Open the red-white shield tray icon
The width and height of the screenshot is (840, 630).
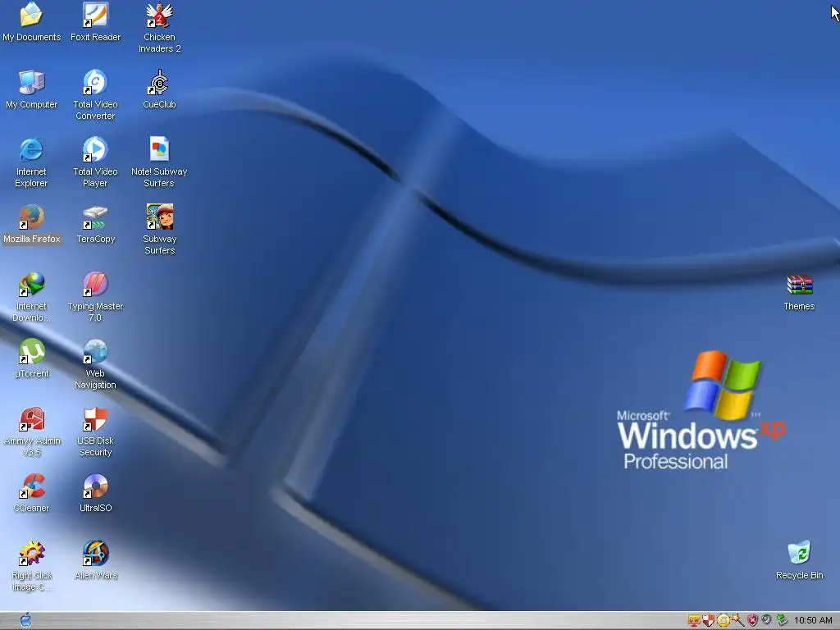[x=708, y=620]
